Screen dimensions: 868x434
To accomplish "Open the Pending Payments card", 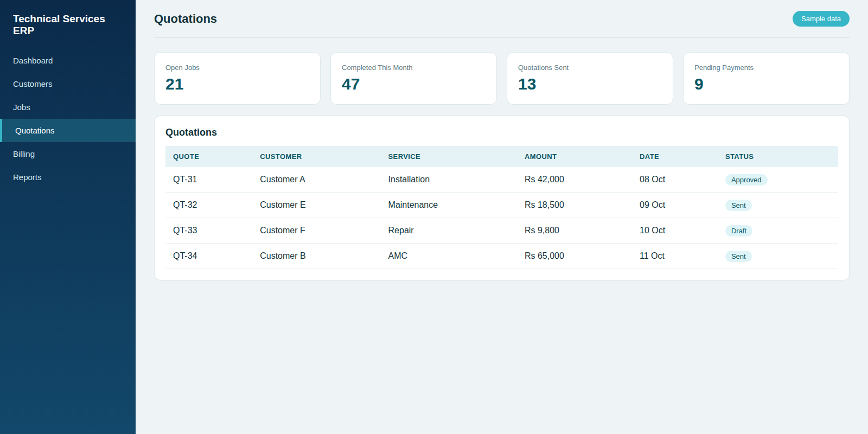I will tap(766, 78).
